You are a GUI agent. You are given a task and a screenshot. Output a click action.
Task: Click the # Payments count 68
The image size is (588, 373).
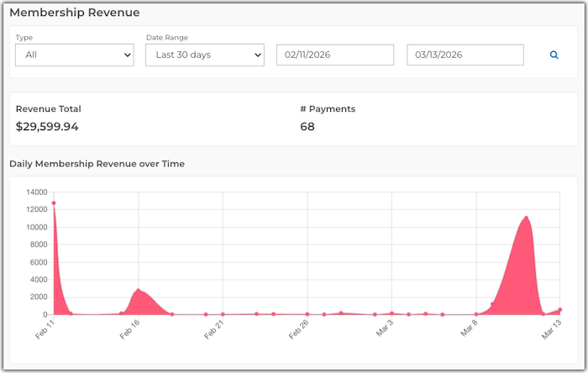point(307,127)
